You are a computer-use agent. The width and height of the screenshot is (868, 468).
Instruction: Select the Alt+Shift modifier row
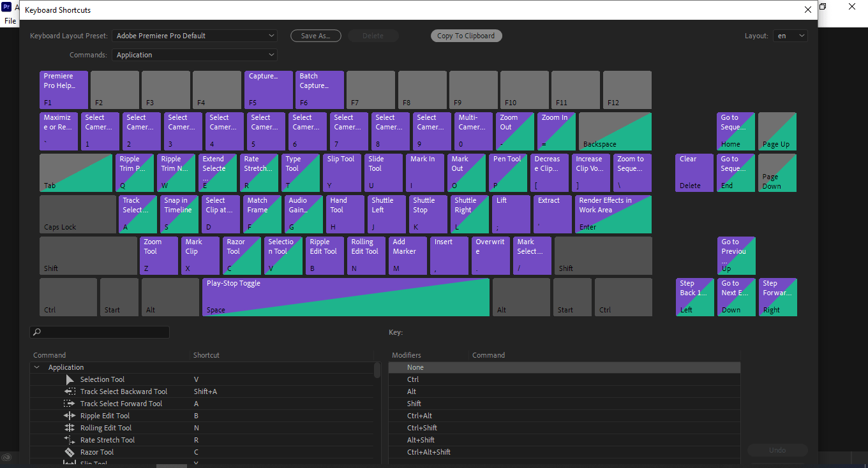[x=564, y=440]
